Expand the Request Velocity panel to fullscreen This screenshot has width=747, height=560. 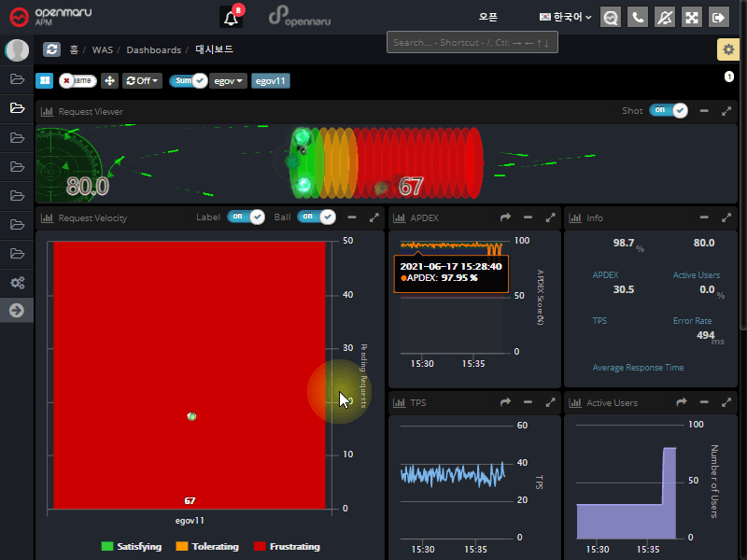374,217
